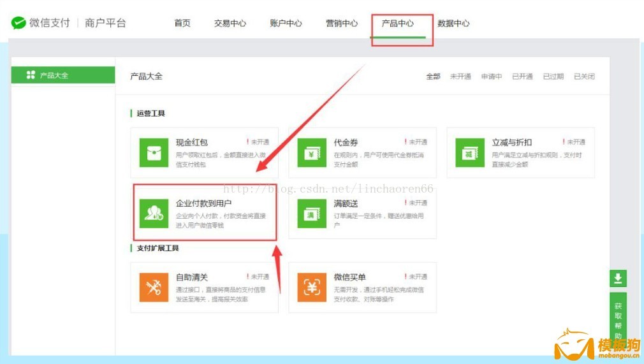Click the 获取帮助 help button
The width and height of the screenshot is (644, 364).
[618, 321]
